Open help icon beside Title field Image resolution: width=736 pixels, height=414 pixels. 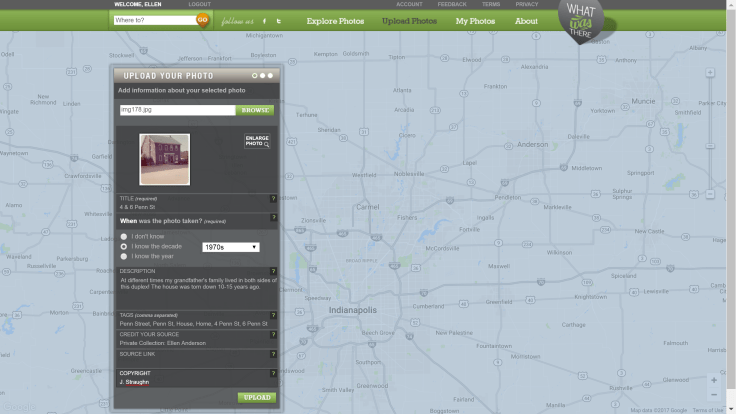tap(273, 199)
